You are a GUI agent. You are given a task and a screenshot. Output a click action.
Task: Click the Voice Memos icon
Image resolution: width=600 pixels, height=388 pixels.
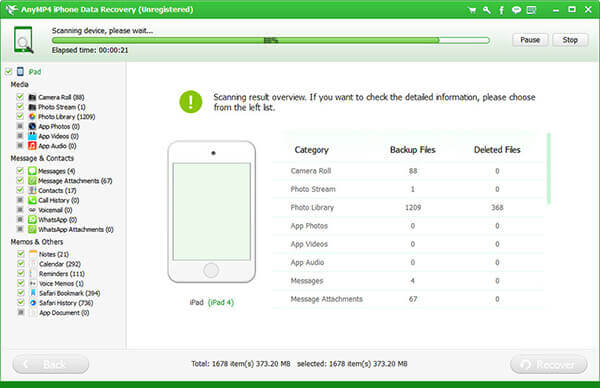point(33,284)
